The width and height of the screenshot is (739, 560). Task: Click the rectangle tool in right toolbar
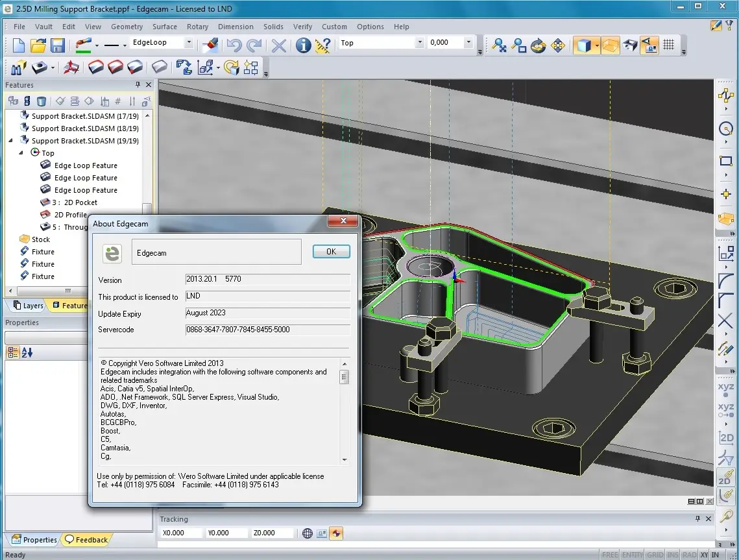[726, 161]
